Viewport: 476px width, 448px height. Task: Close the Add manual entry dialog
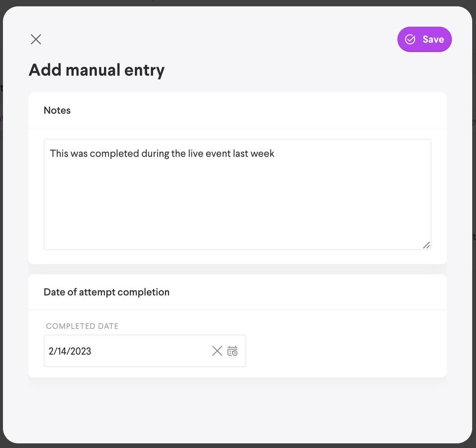click(36, 39)
